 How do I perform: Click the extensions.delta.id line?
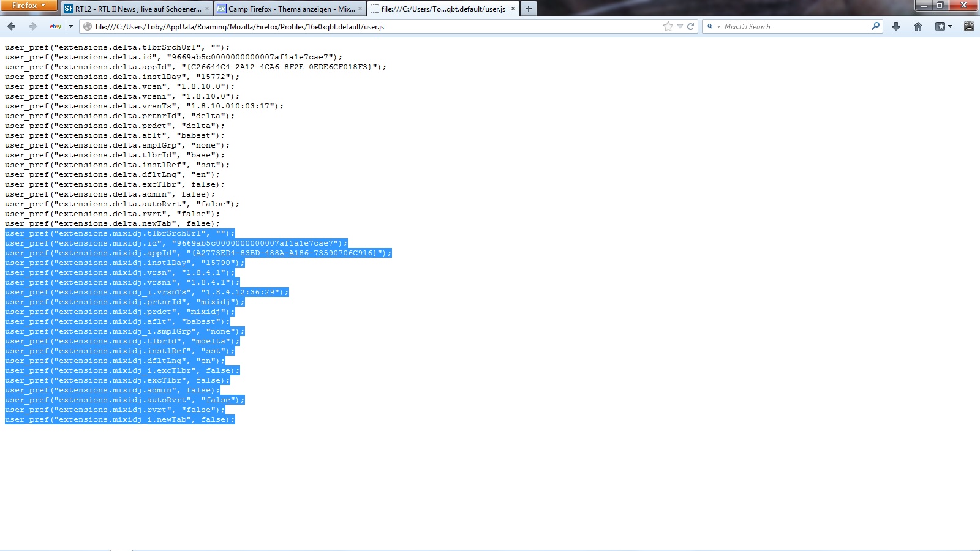tap(174, 57)
